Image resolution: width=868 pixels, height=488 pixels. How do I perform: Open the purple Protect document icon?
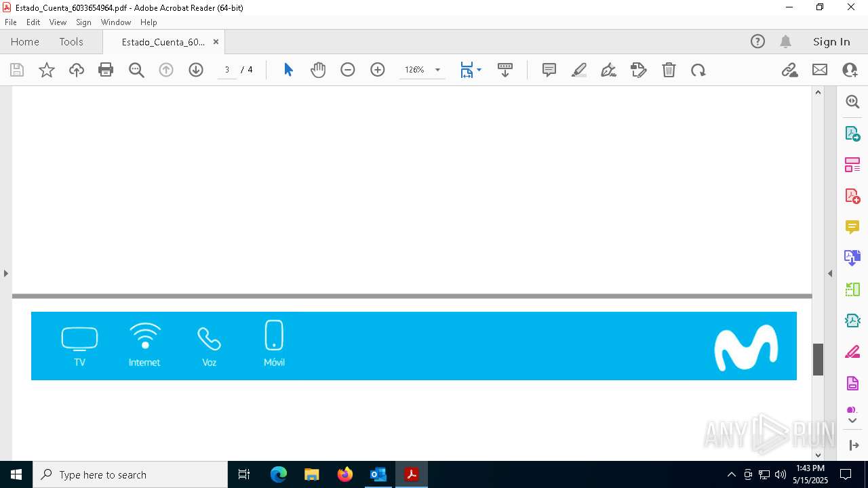coord(852,384)
